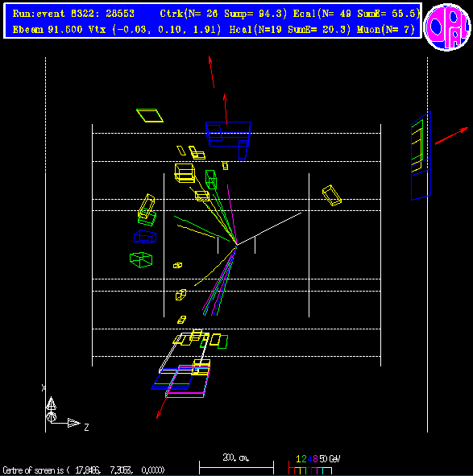
Task: Click the event vertex where tracks converge
Action: (236, 246)
